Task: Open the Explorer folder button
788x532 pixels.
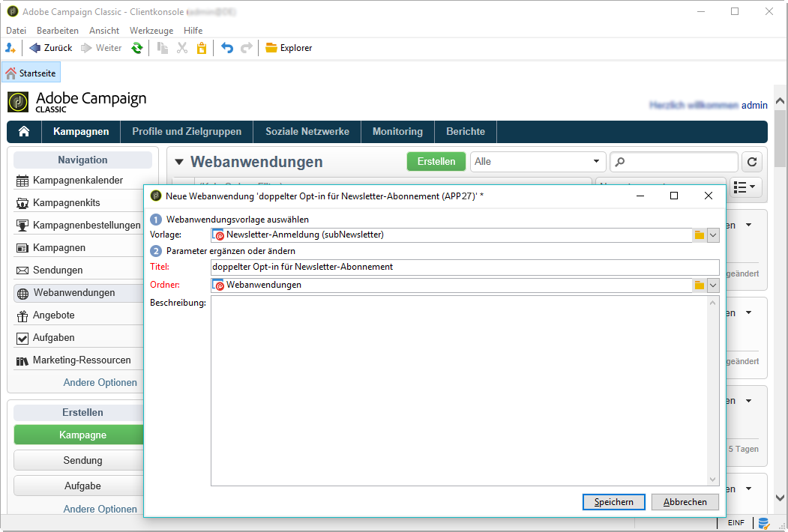Action: 289,48
